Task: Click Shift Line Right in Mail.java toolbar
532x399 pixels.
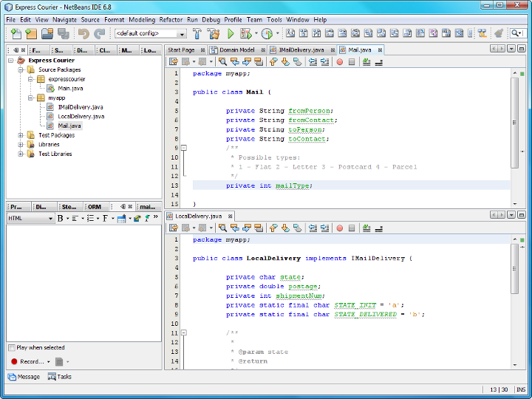Action: (324, 62)
